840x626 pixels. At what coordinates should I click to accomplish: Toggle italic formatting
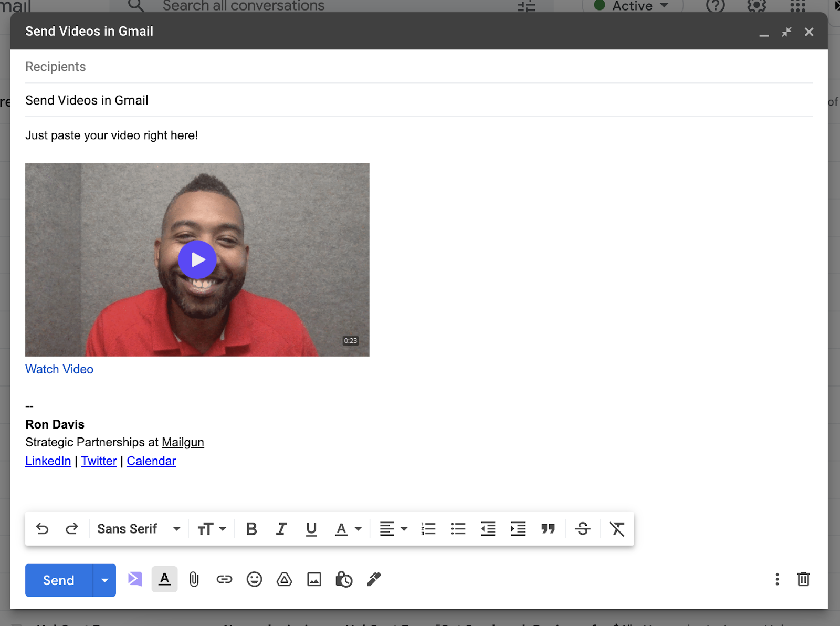coord(281,529)
